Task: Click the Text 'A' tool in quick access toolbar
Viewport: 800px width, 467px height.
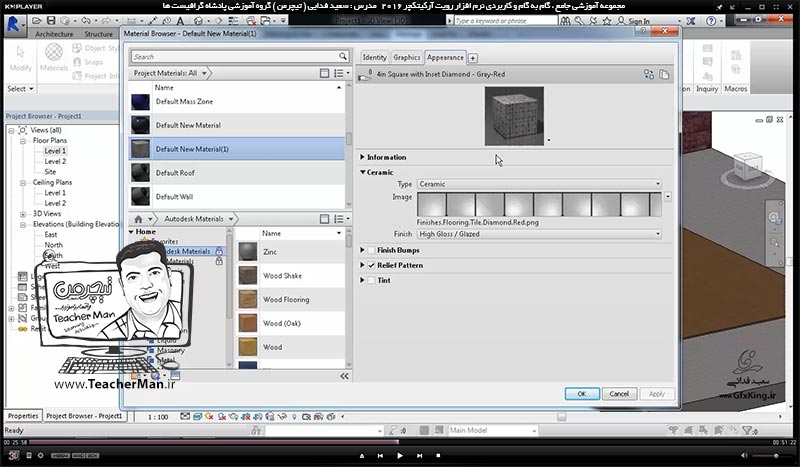Action: pyautogui.click(x=180, y=21)
